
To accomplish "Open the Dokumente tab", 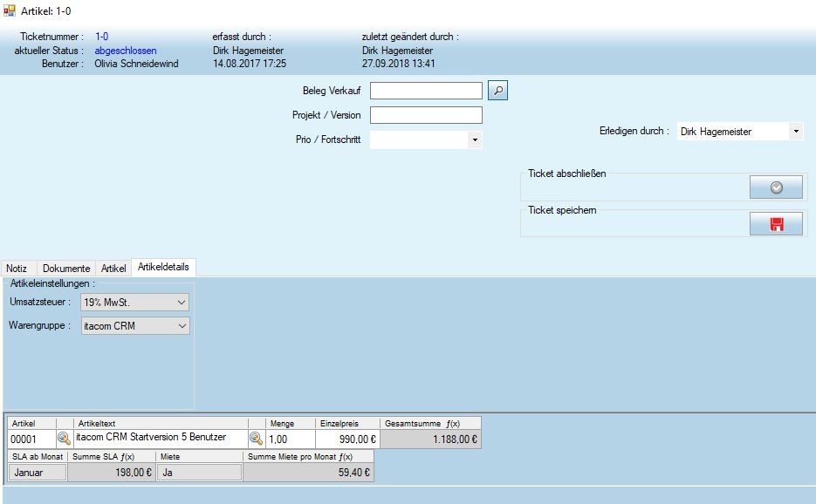I will pyautogui.click(x=66, y=269).
